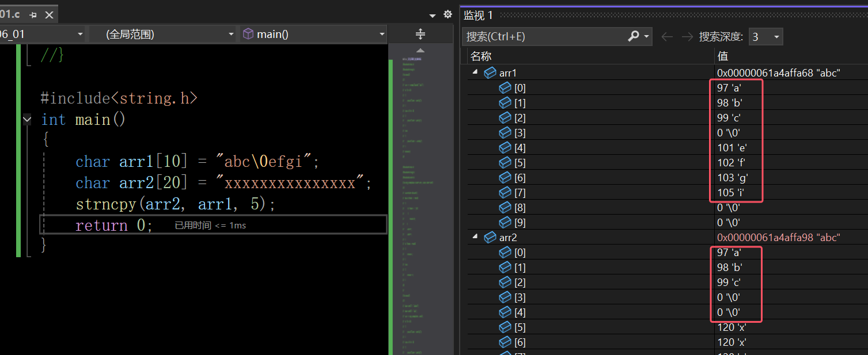The width and height of the screenshot is (868, 355).
Task: Select arr2 element [3] cube icon
Action: pos(505,297)
